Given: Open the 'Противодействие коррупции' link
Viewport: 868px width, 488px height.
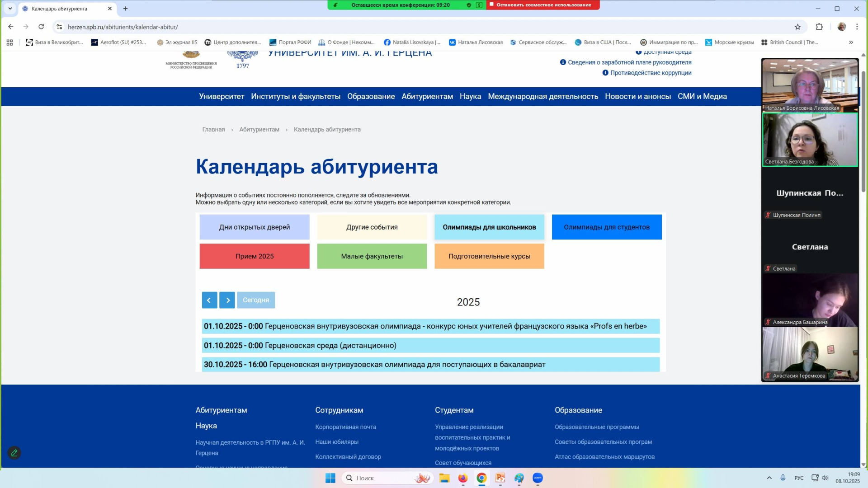Looking at the screenshot, I should coord(650,73).
